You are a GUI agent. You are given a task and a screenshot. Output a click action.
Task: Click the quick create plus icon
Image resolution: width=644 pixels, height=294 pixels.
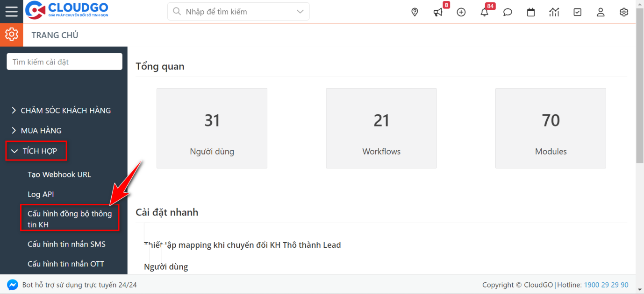click(461, 12)
